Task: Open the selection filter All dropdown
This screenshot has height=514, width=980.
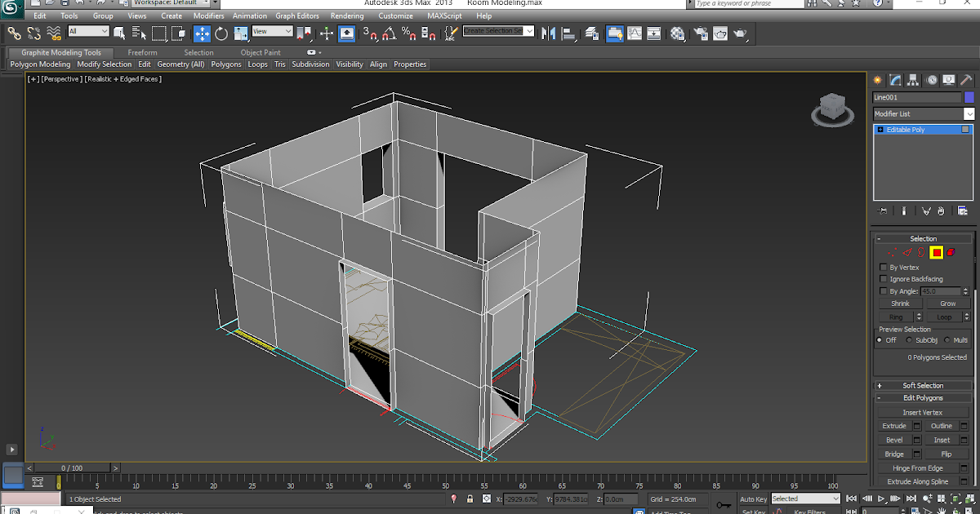Action: 88,32
